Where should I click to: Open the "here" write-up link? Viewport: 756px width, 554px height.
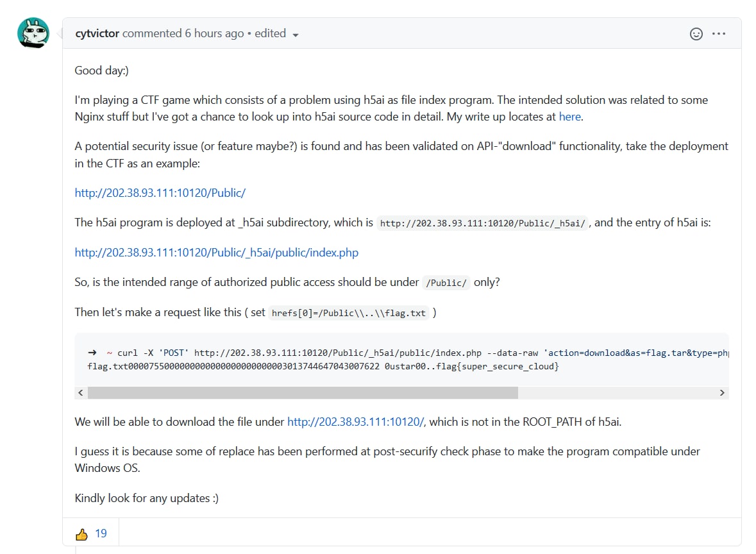pos(569,117)
